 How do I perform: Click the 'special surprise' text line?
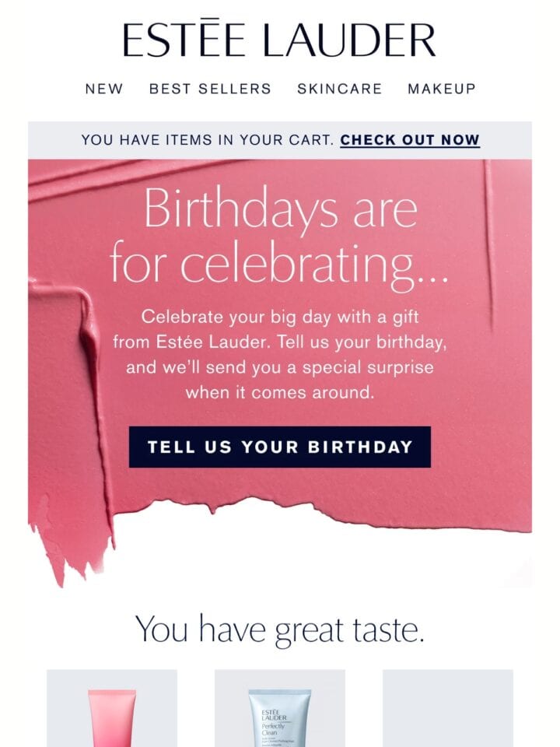point(279,367)
